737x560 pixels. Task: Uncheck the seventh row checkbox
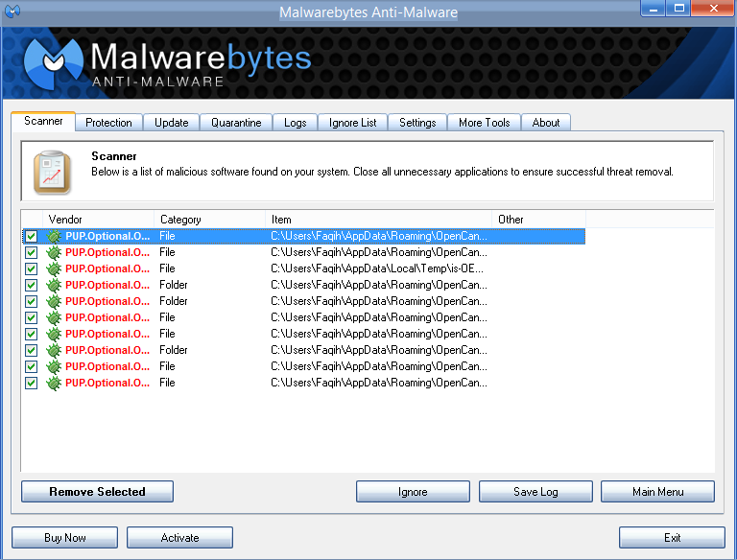31,334
